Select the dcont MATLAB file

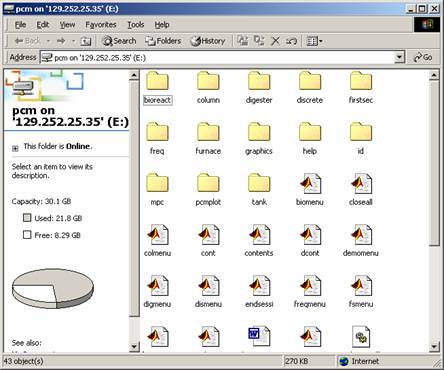310,240
